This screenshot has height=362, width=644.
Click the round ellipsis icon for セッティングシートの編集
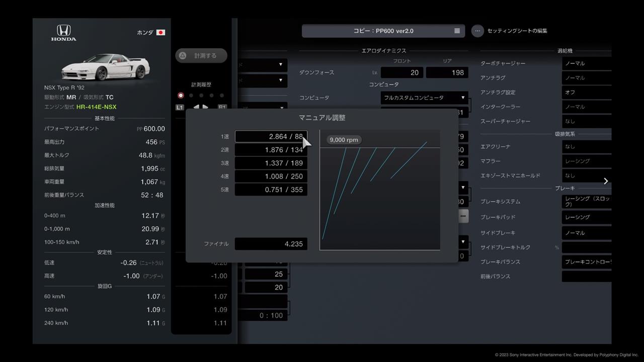tap(477, 31)
